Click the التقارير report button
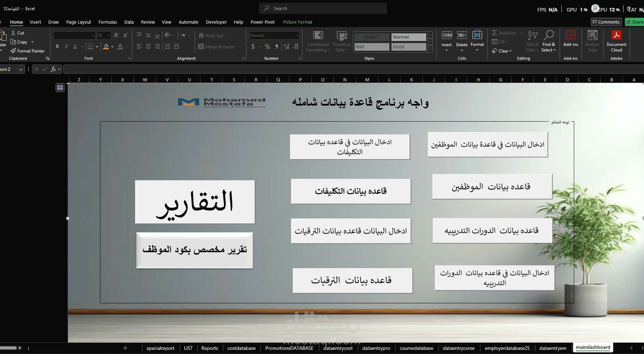Image resolution: width=644 pixels, height=354 pixels. [195, 201]
